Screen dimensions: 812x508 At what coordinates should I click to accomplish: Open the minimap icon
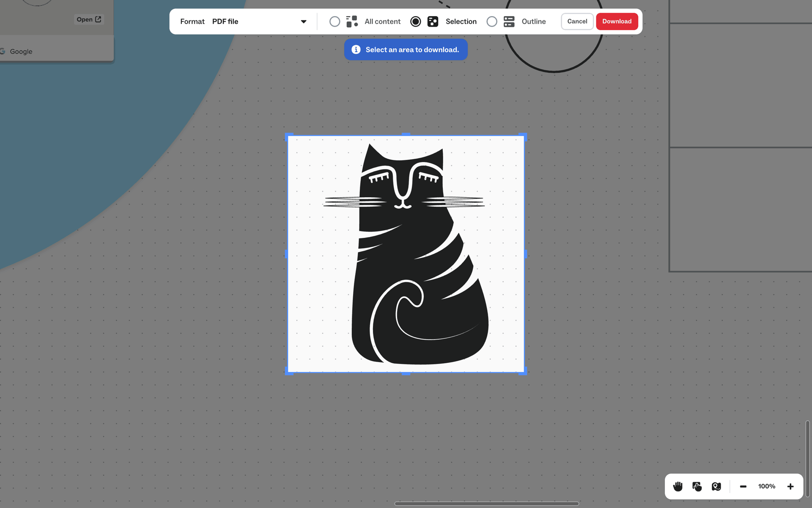716,486
